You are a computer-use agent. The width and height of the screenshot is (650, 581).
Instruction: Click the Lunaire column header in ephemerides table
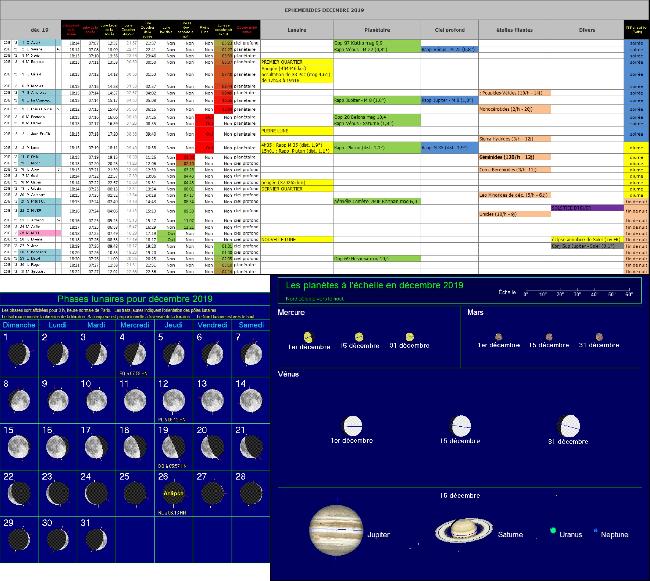297,30
